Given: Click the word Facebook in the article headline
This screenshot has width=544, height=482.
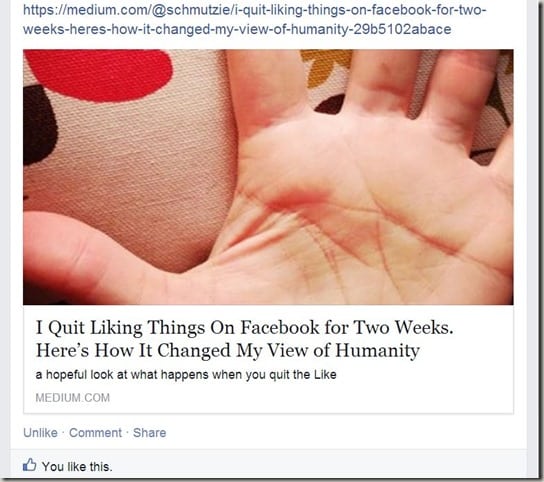Looking at the screenshot, I should pyautogui.click(x=280, y=328).
